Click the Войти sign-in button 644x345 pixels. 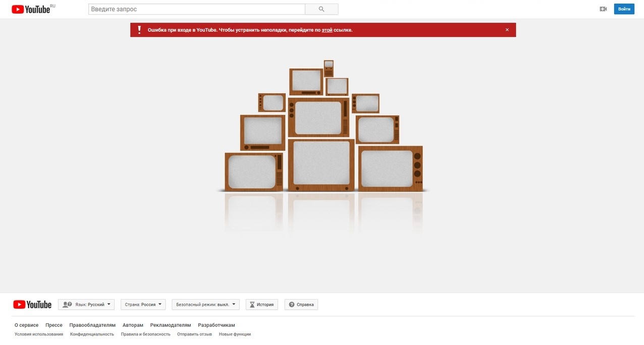(x=624, y=9)
